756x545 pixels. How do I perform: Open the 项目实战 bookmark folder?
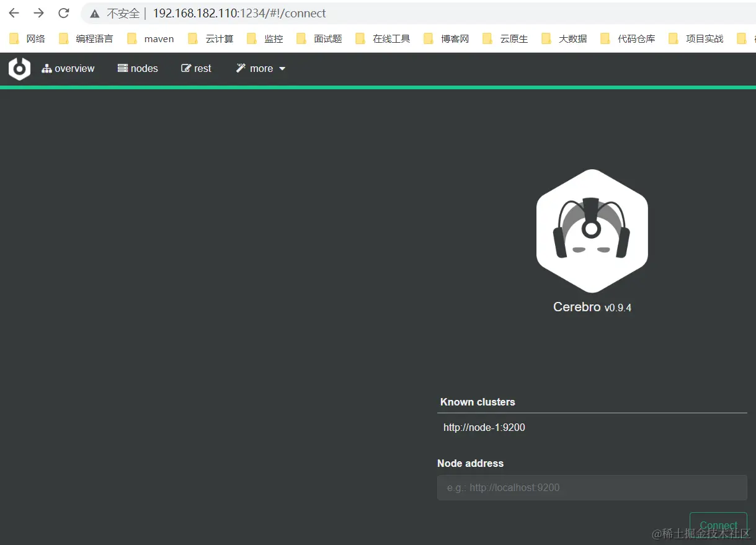click(x=696, y=38)
